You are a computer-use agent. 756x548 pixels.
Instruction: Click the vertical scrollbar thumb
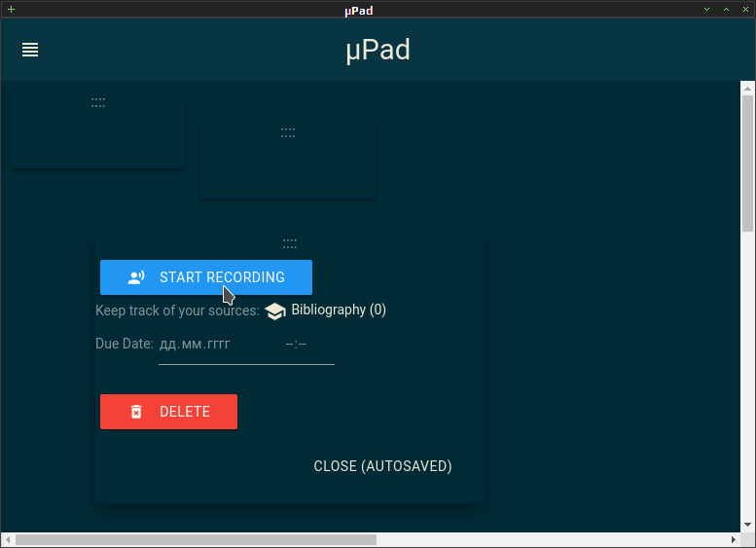748,164
